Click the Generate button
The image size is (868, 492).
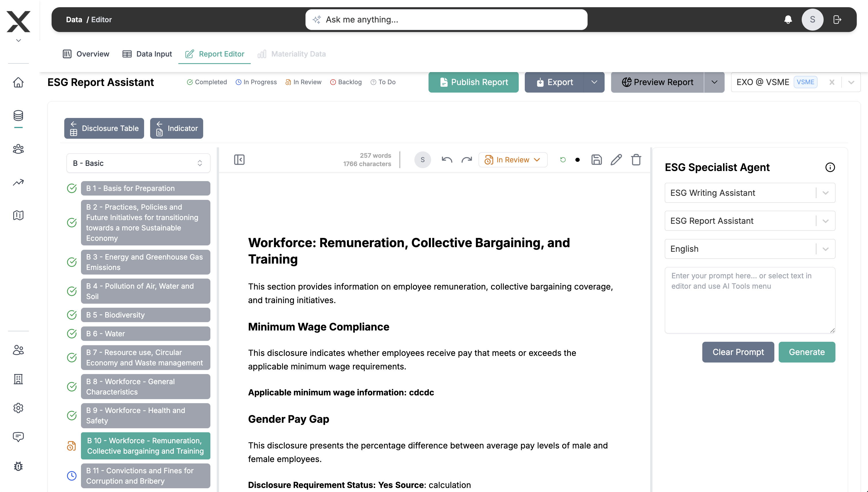pyautogui.click(x=806, y=352)
